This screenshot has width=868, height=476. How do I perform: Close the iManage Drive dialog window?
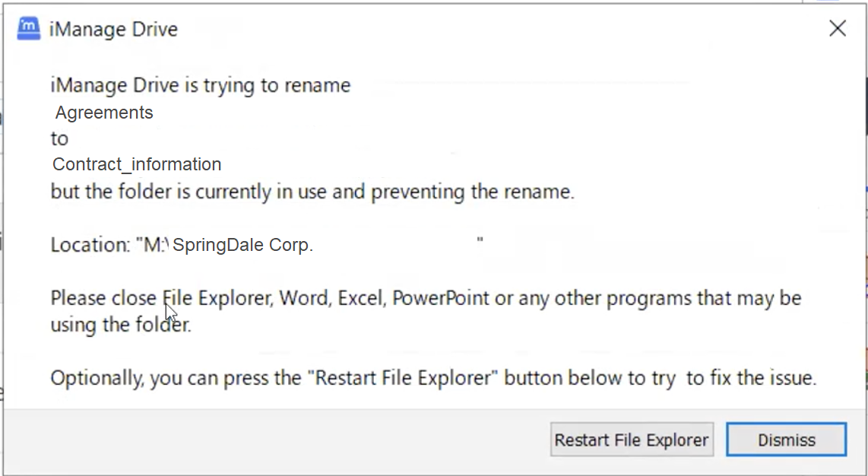click(837, 29)
